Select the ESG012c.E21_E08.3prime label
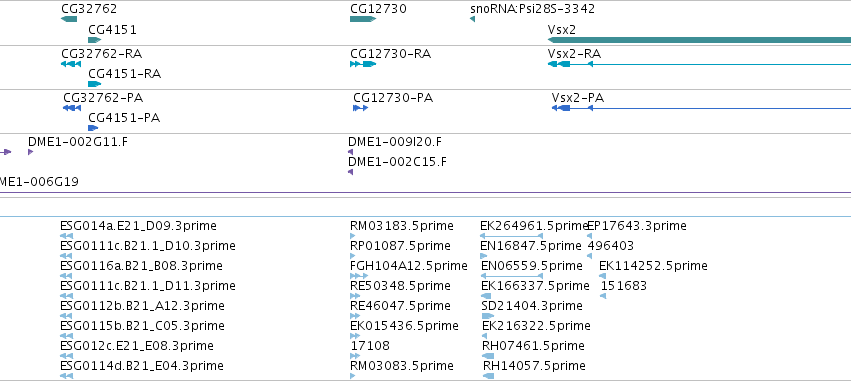 point(137,346)
